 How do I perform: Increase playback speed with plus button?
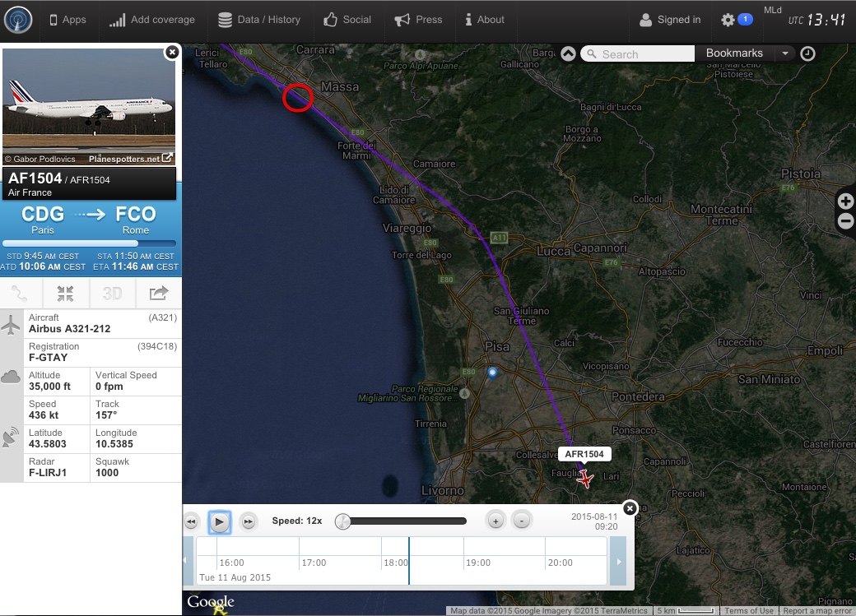[495, 521]
